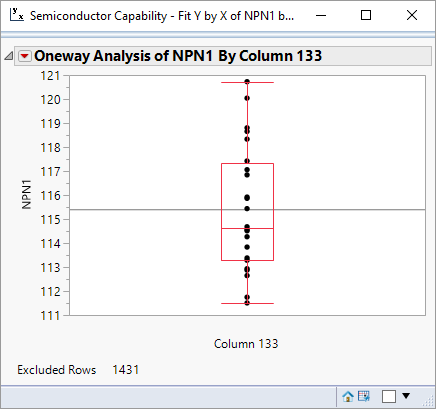The image size is (436, 409).
Task: Click the y-axis value 112
Action: click(x=50, y=292)
